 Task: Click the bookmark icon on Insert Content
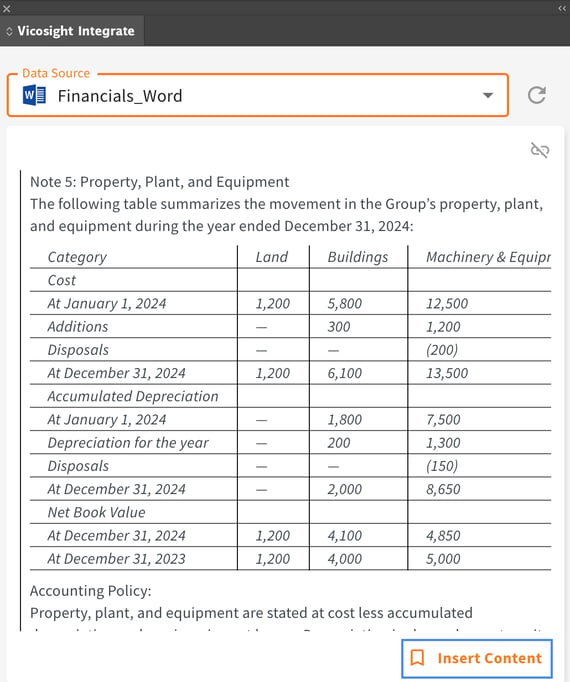click(x=417, y=658)
